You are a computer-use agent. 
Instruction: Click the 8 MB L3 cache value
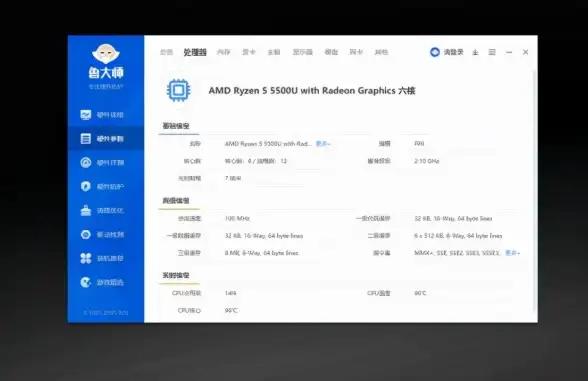[x=261, y=253]
